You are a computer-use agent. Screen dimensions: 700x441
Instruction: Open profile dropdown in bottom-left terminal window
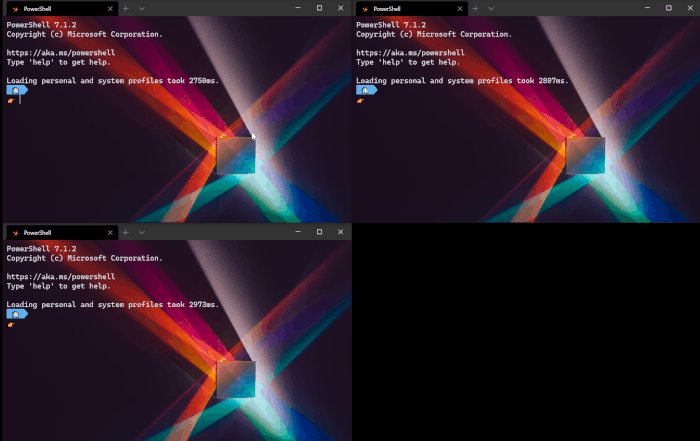click(142, 233)
